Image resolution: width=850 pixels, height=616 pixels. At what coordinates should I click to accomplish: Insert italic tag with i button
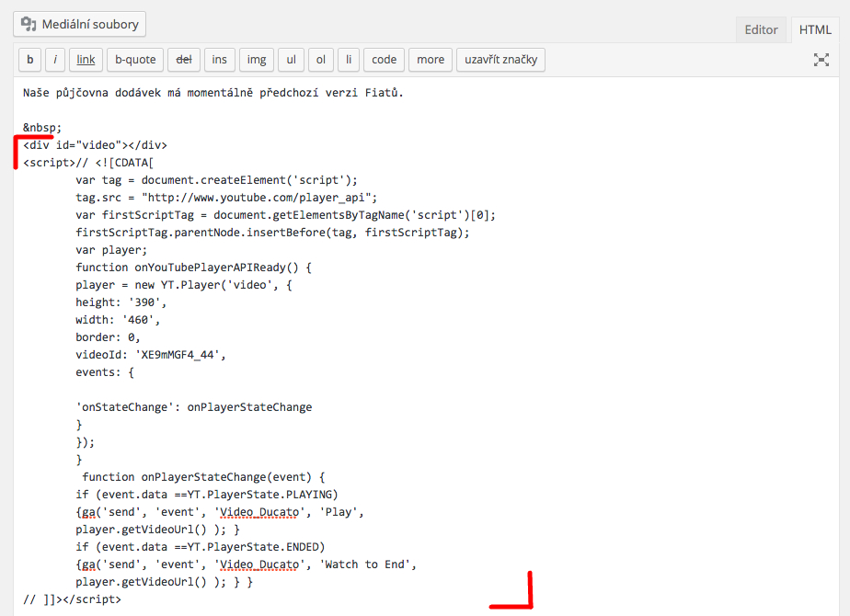(x=55, y=60)
